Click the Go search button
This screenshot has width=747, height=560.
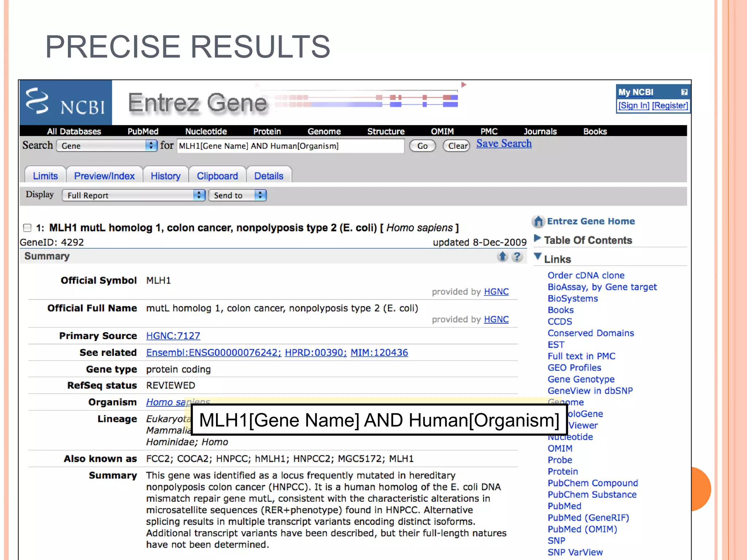(422, 146)
